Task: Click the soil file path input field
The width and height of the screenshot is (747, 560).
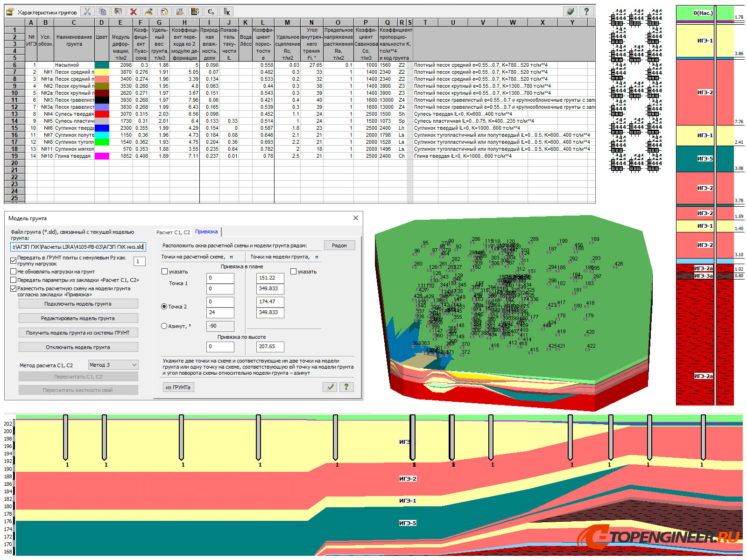Action: click(x=78, y=247)
